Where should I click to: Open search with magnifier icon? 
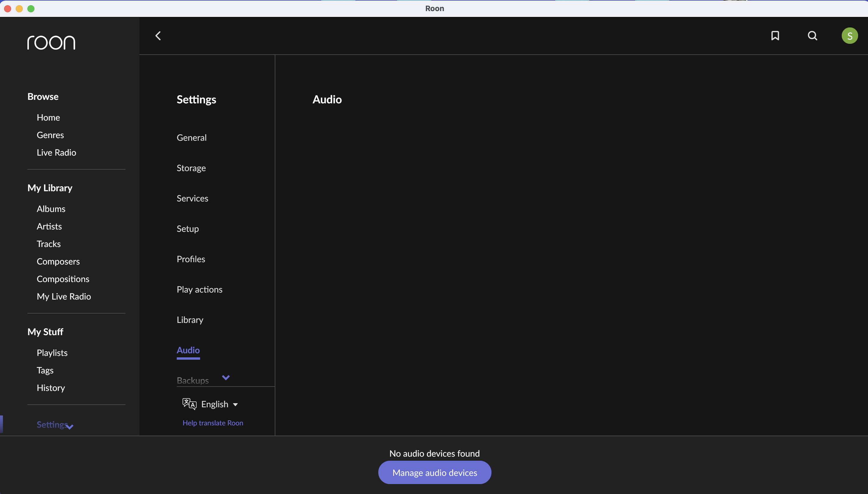coord(812,36)
